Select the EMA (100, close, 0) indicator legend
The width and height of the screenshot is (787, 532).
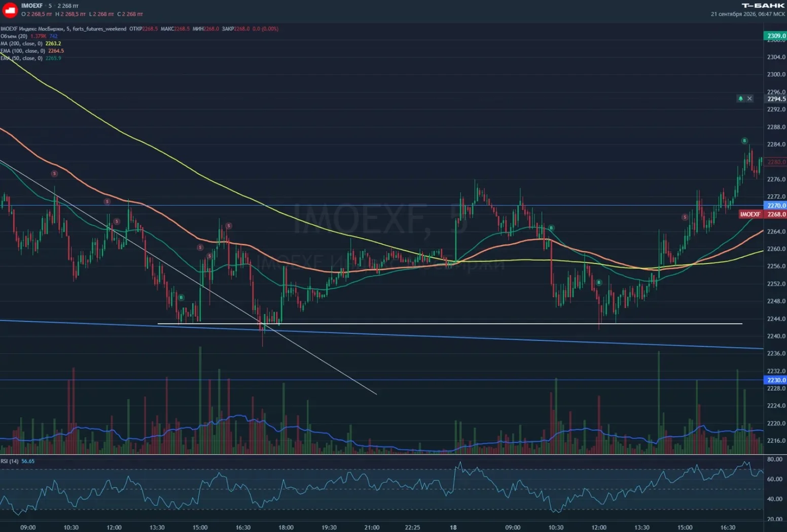pyautogui.click(x=32, y=51)
